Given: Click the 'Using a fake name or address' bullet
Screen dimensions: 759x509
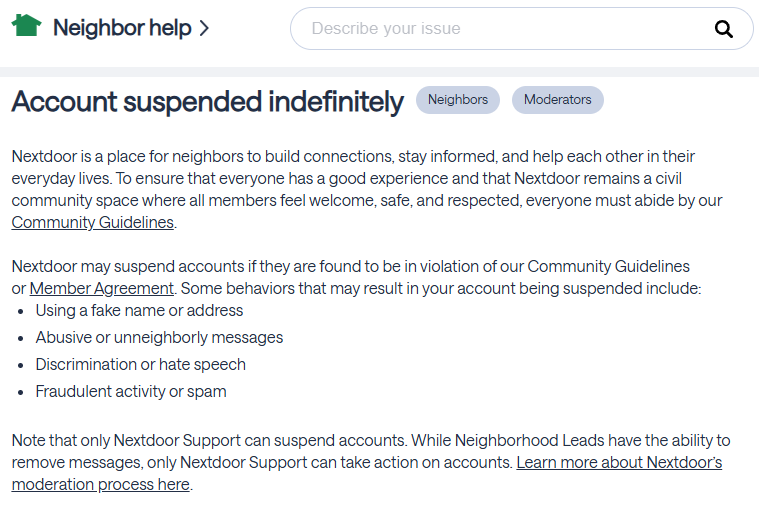Looking at the screenshot, I should click(139, 311).
